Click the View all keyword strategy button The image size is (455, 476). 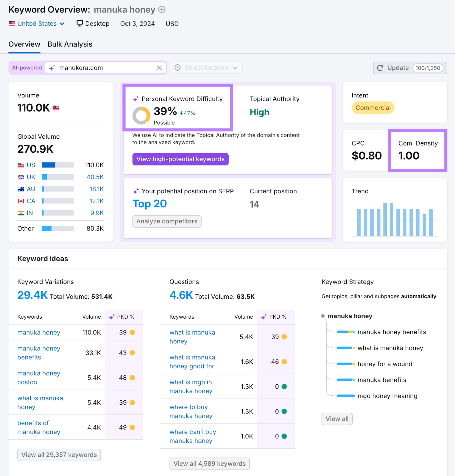(337, 419)
